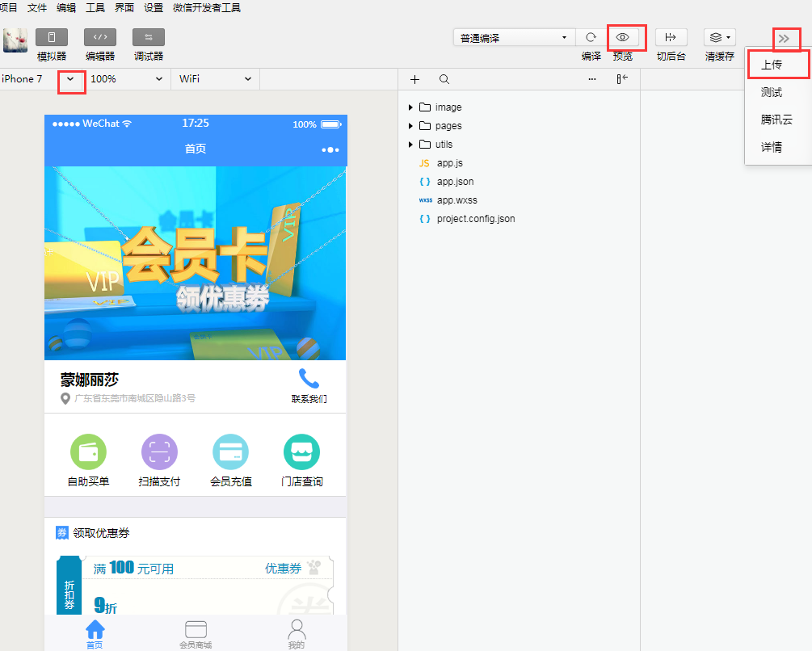Open the WiFi network dropdown
812x651 pixels.
point(215,79)
